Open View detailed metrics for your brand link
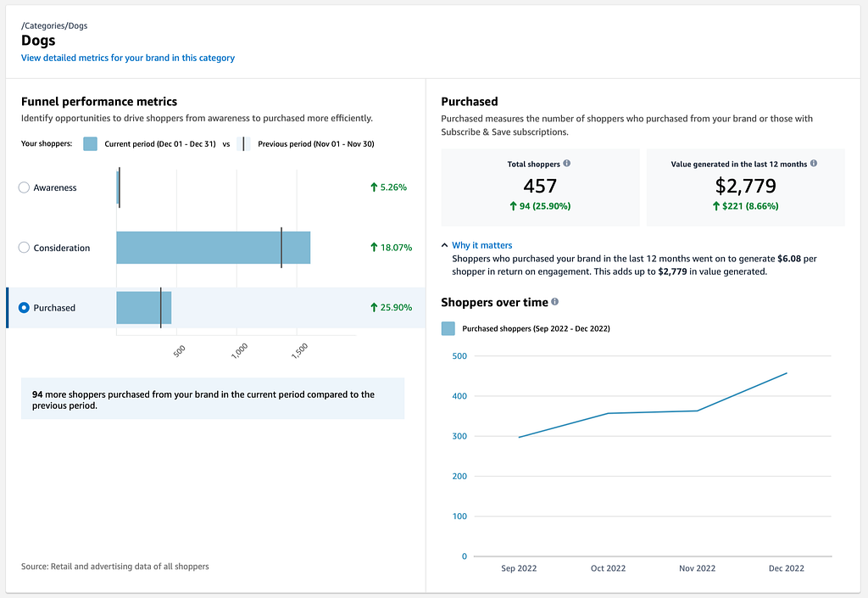The width and height of the screenshot is (868, 598). [128, 58]
